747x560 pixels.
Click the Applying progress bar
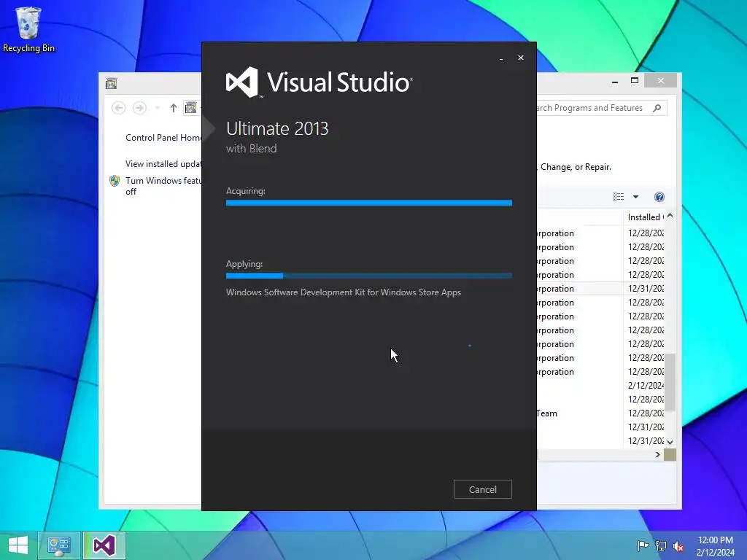tap(368, 276)
